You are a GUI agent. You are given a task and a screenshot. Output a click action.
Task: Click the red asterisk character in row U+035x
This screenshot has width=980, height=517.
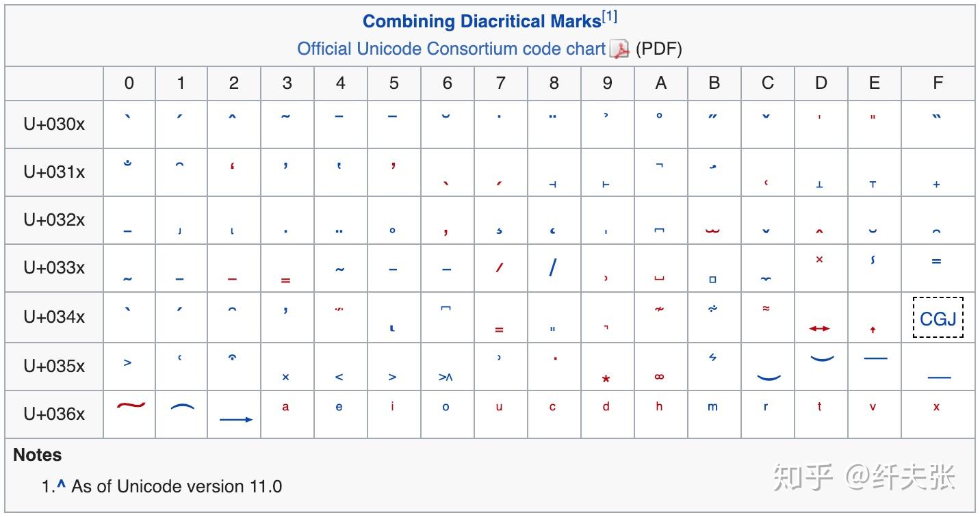click(606, 380)
